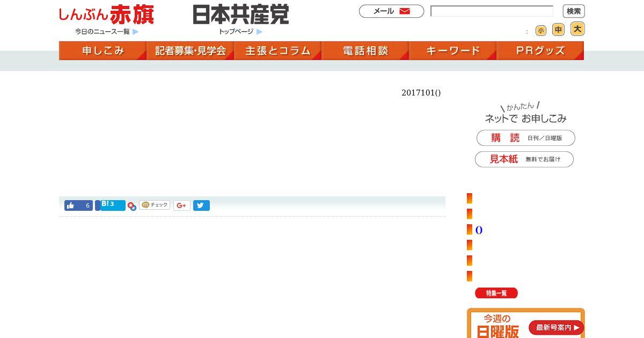Open the 主張とコラム menu
This screenshot has height=338, width=644.
(x=277, y=50)
